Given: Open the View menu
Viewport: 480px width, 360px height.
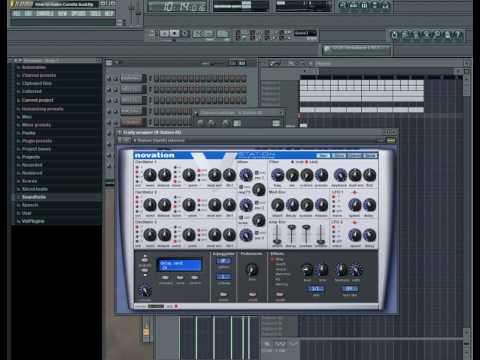Looking at the screenshot, I should pyautogui.click(x=62, y=13).
